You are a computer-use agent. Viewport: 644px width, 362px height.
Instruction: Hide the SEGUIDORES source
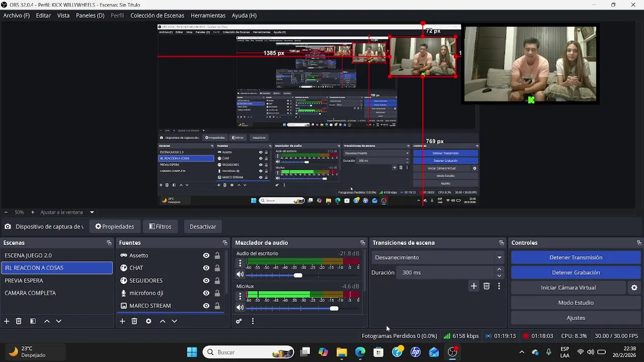206,281
